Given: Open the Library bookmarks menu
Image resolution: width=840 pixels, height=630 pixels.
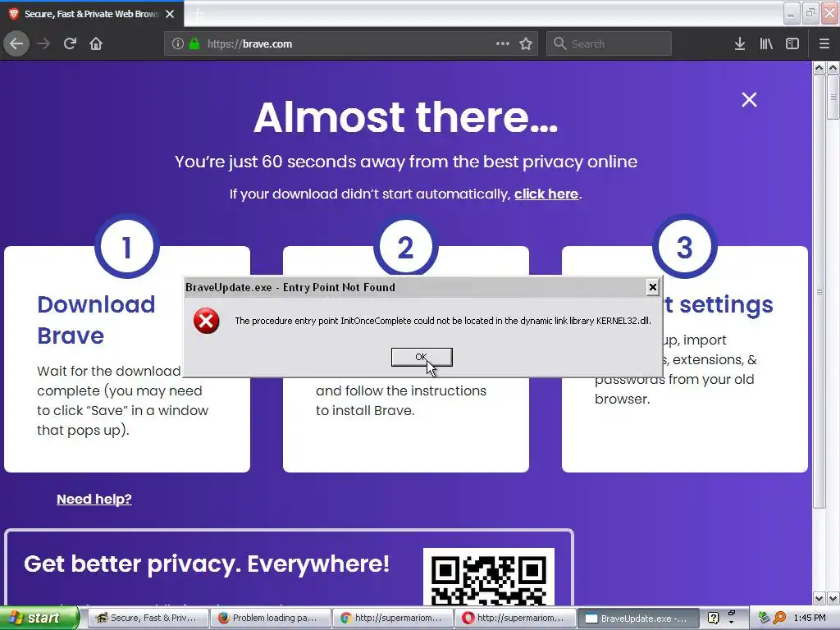Looking at the screenshot, I should click(x=766, y=44).
